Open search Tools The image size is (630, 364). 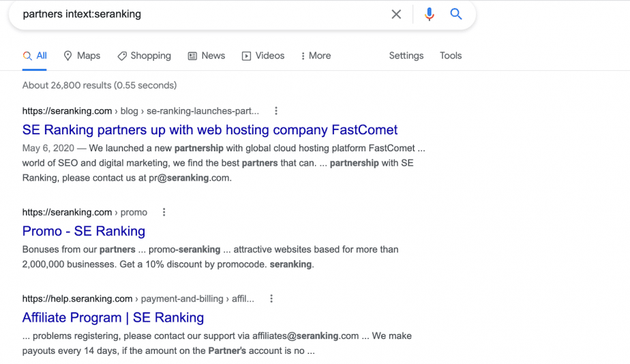pyautogui.click(x=451, y=56)
